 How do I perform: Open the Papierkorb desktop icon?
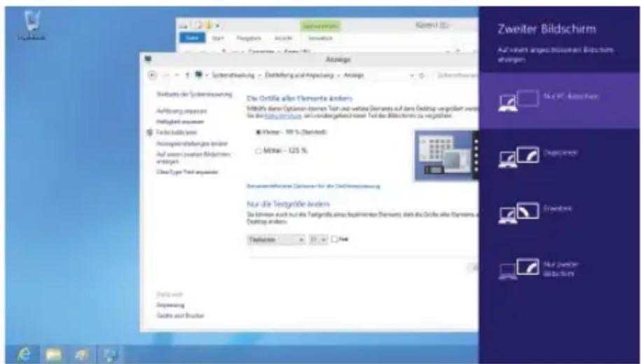pos(32,25)
